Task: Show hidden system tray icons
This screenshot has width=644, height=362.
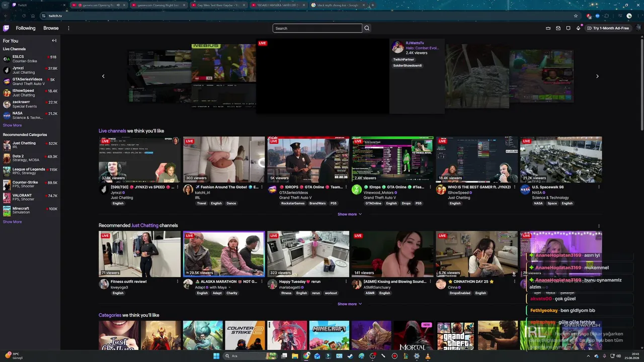Action: pyautogui.click(x=588, y=356)
